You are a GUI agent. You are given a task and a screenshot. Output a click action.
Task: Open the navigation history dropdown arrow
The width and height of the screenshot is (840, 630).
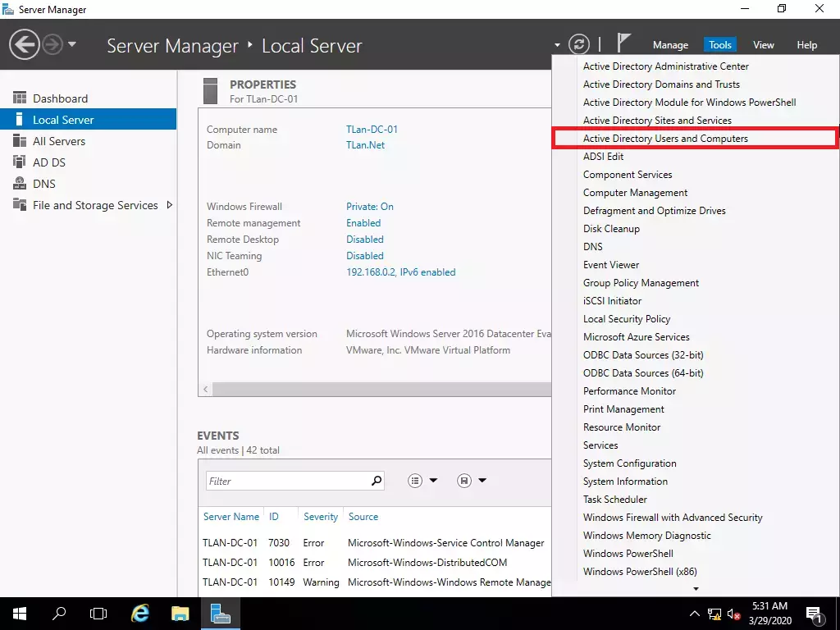[72, 44]
